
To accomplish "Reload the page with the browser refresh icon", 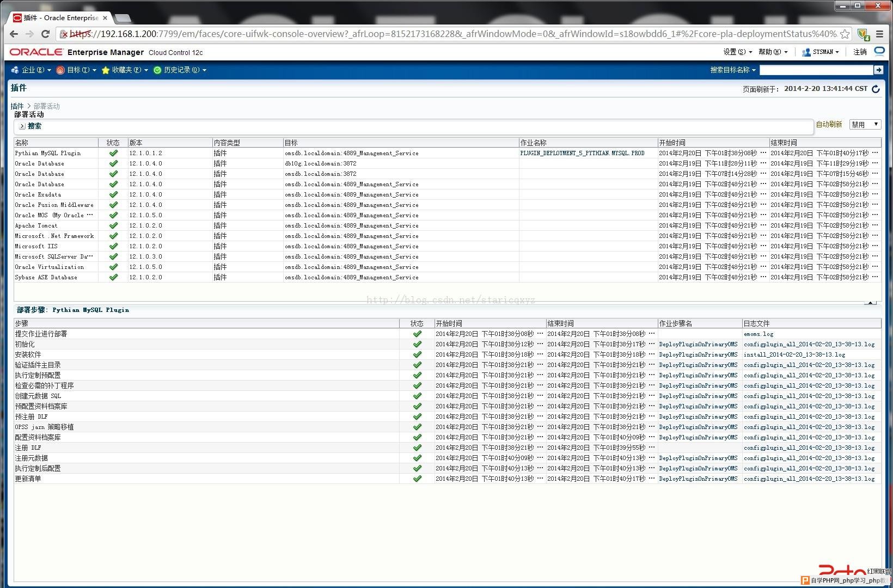I will [x=46, y=34].
